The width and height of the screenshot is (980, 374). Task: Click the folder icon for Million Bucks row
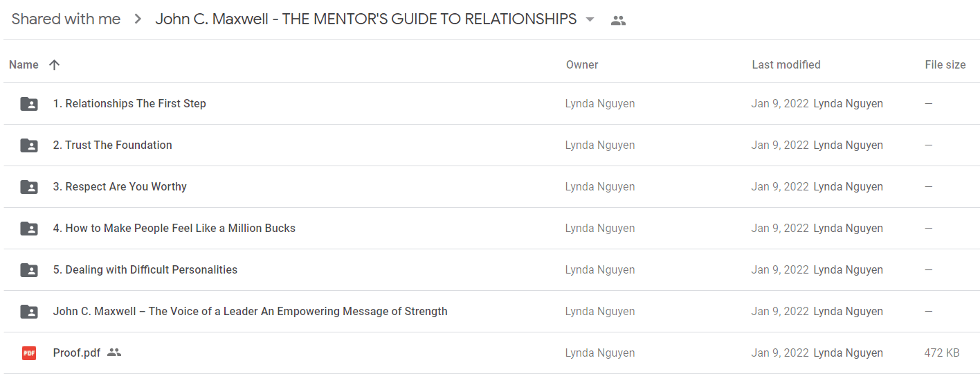point(29,229)
